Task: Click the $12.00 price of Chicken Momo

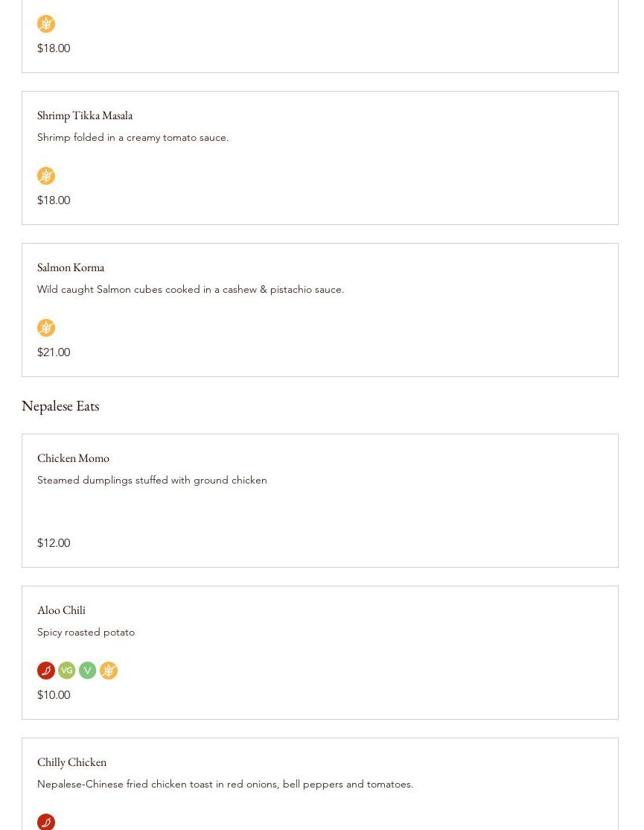Action: pyautogui.click(x=54, y=542)
